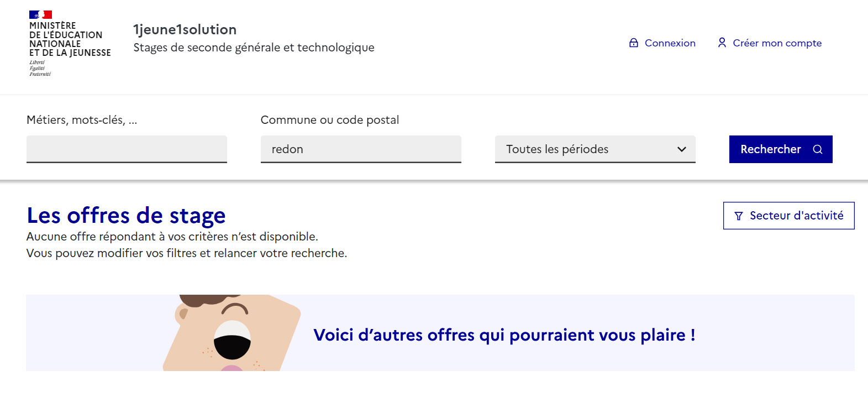Click the Commune ou code postal field containing redon

click(x=361, y=149)
